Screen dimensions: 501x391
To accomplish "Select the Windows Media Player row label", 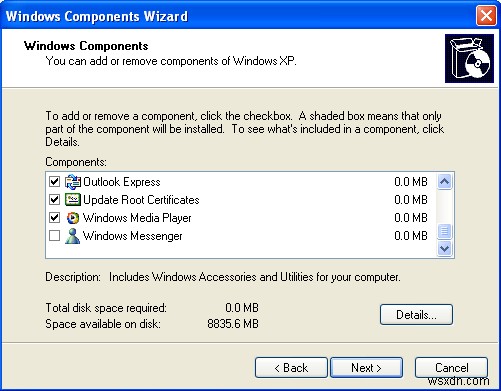I will point(137,218).
